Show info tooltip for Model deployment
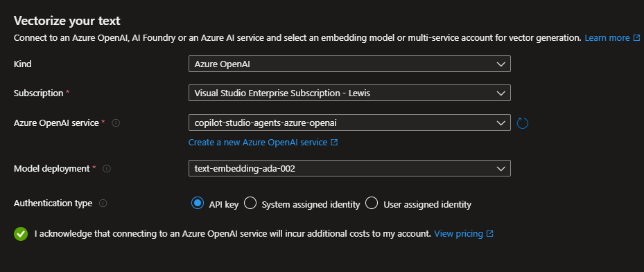Image resolution: width=644 pixels, height=272 pixels. pos(106,168)
